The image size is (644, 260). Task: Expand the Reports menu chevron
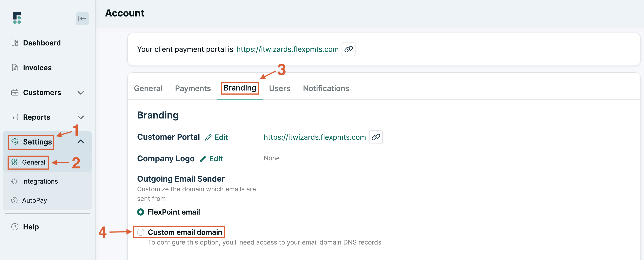coord(80,117)
